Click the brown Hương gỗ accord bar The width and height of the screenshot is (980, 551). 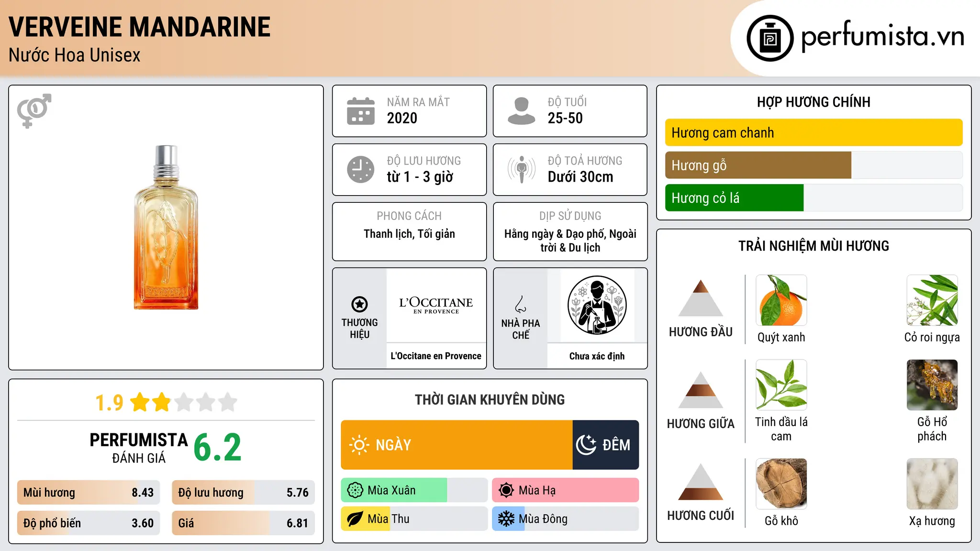pyautogui.click(x=758, y=165)
